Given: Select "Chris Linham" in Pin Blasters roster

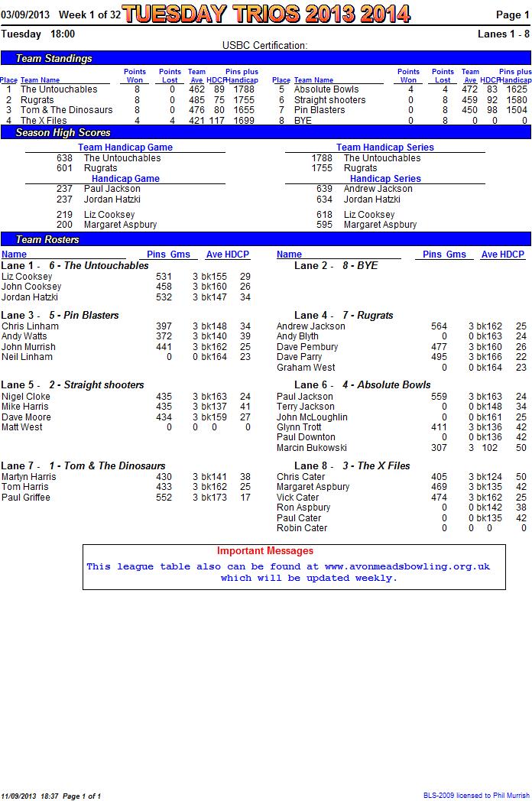Looking at the screenshot, I should tap(30, 326).
